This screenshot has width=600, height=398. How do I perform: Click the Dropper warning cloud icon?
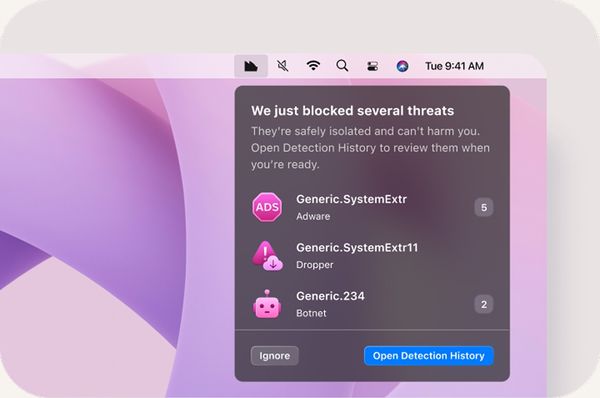coord(267,256)
